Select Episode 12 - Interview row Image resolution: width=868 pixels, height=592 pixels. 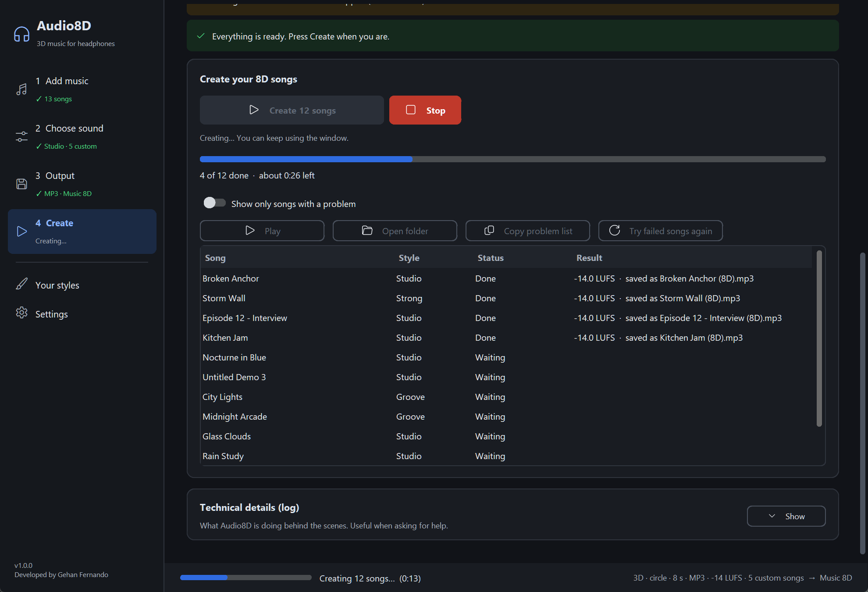pos(506,318)
